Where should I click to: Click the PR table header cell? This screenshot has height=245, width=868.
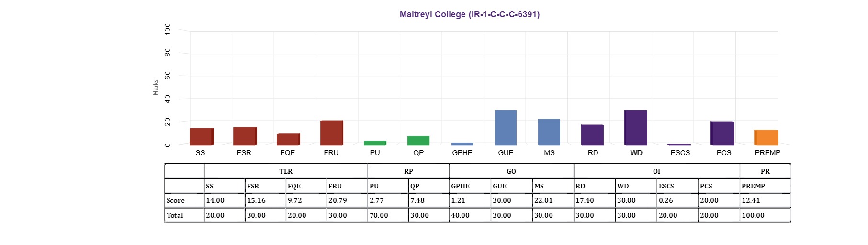(x=765, y=171)
